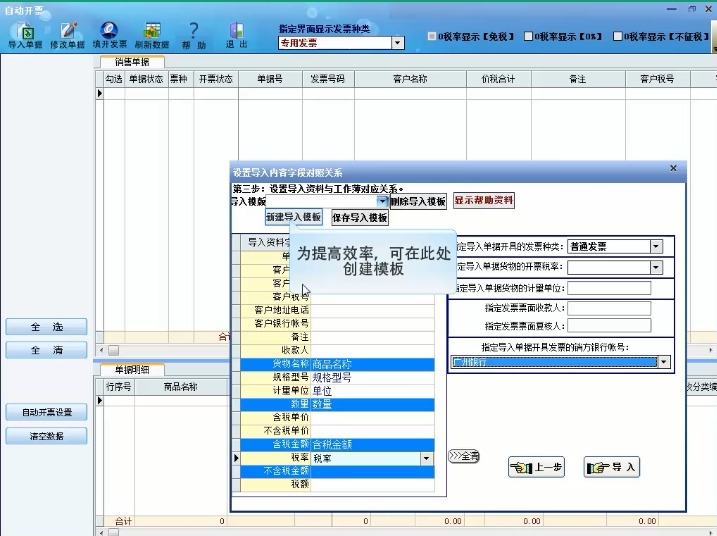The width and height of the screenshot is (717, 536).
Task: Click the 退出 exit icon
Action: coord(236,35)
